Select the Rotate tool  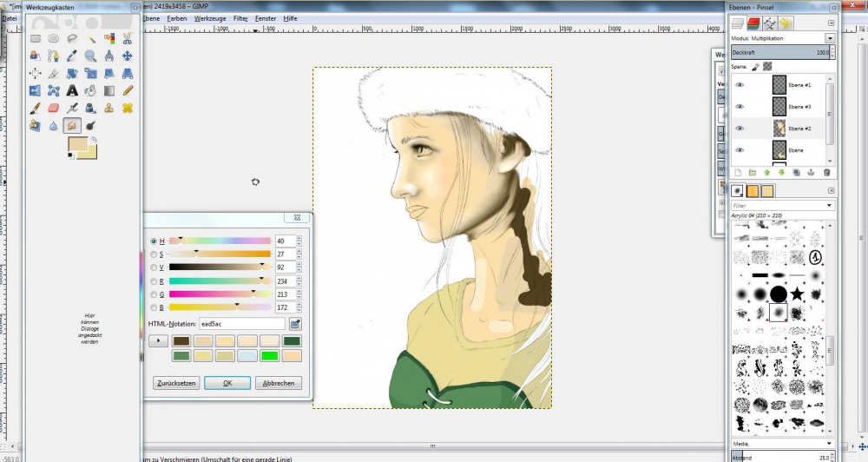click(x=72, y=73)
